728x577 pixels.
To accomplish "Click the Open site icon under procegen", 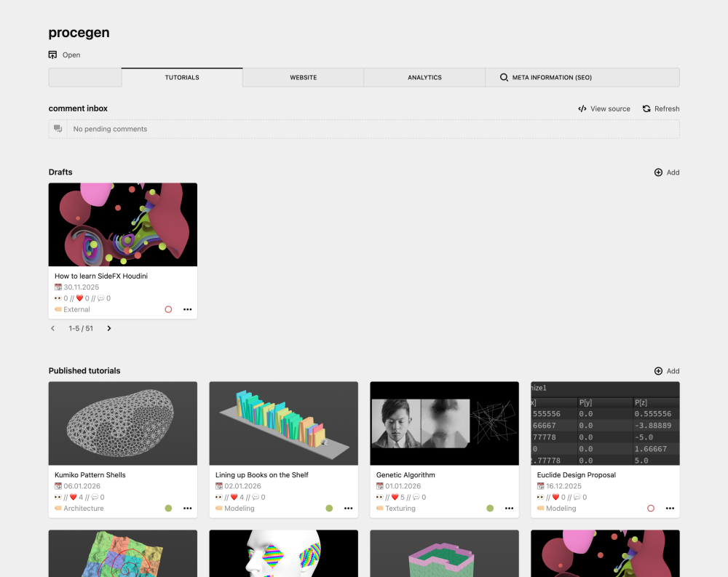I will click(52, 55).
